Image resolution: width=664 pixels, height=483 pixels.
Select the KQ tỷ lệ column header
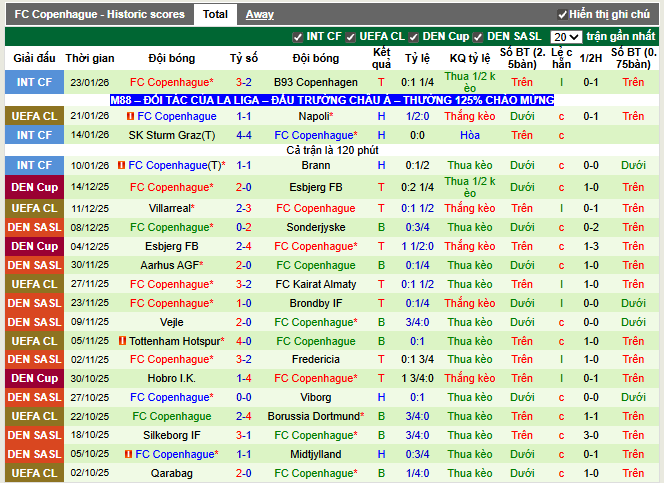click(x=470, y=58)
